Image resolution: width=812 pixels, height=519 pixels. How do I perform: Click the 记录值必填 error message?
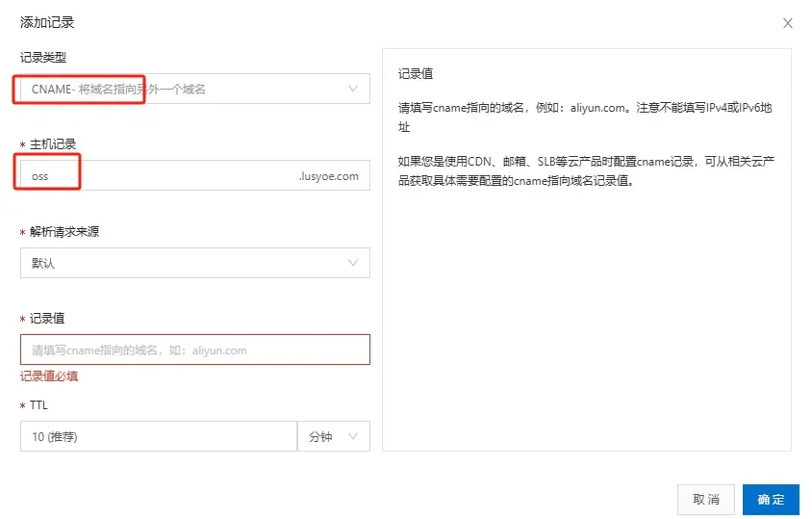coord(49,376)
